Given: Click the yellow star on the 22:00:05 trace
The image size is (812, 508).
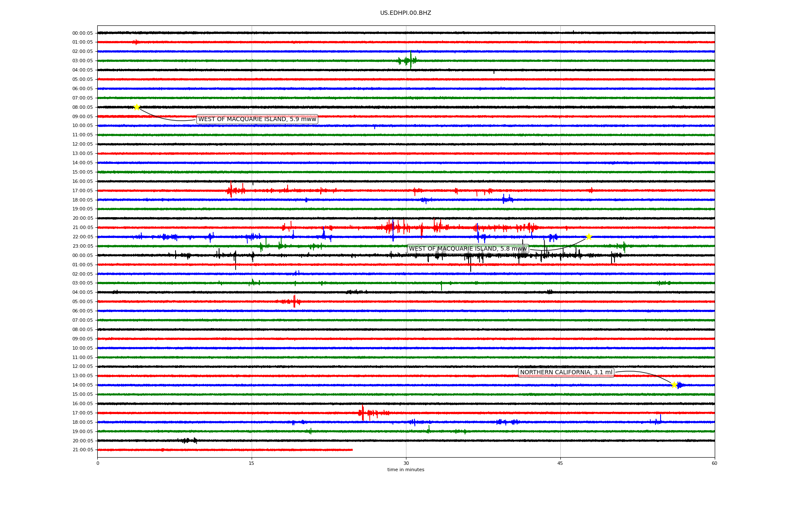Looking at the screenshot, I should 588,237.
